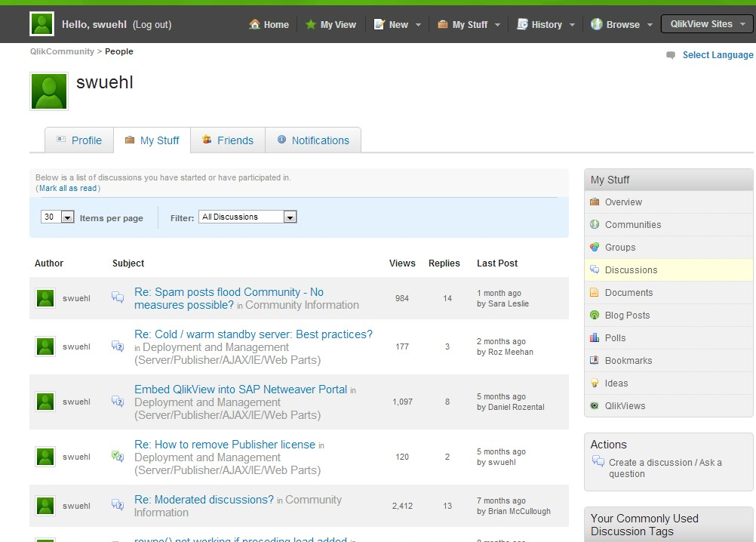
Task: Open Documents in the My Stuff sidebar
Action: [x=668, y=293]
